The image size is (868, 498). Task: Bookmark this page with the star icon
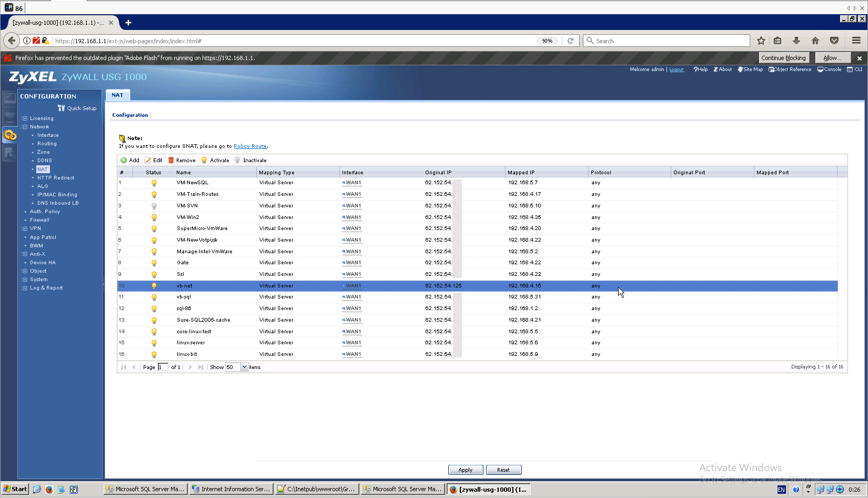761,41
